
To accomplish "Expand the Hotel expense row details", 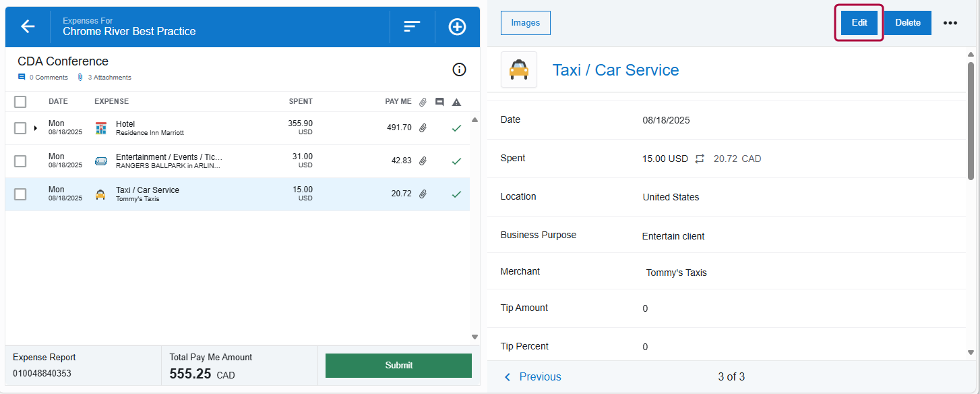I will coord(36,127).
